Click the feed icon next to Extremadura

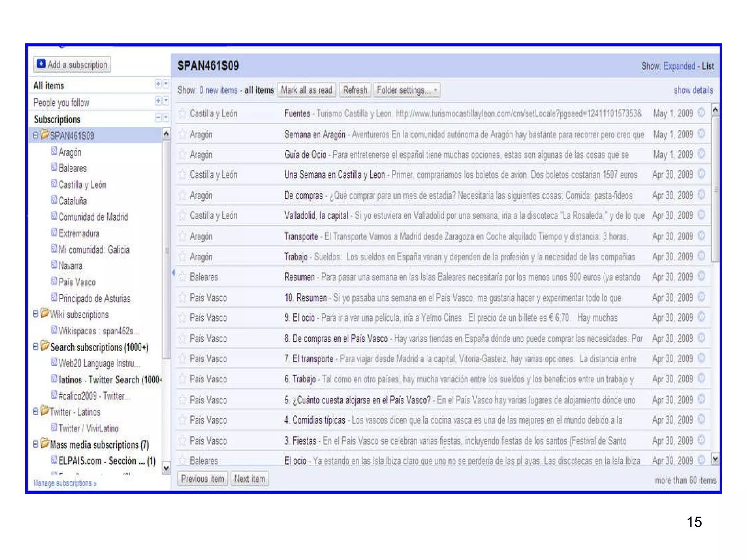click(54, 233)
